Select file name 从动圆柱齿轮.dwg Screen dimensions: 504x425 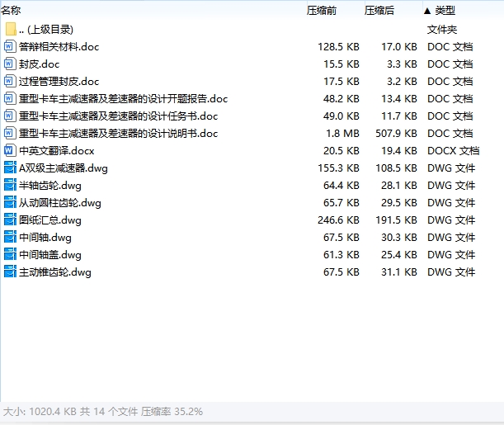[59, 203]
